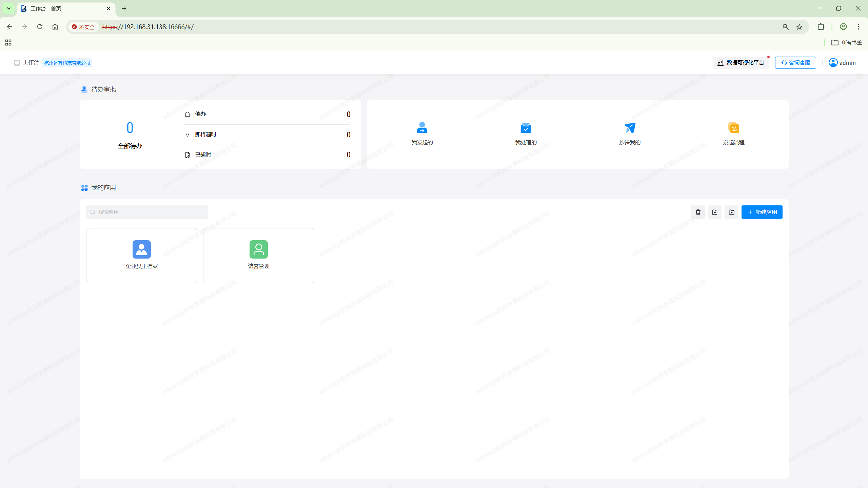This screenshot has height=488, width=868.
Task: Click the 咨询客服 button
Action: point(795,63)
